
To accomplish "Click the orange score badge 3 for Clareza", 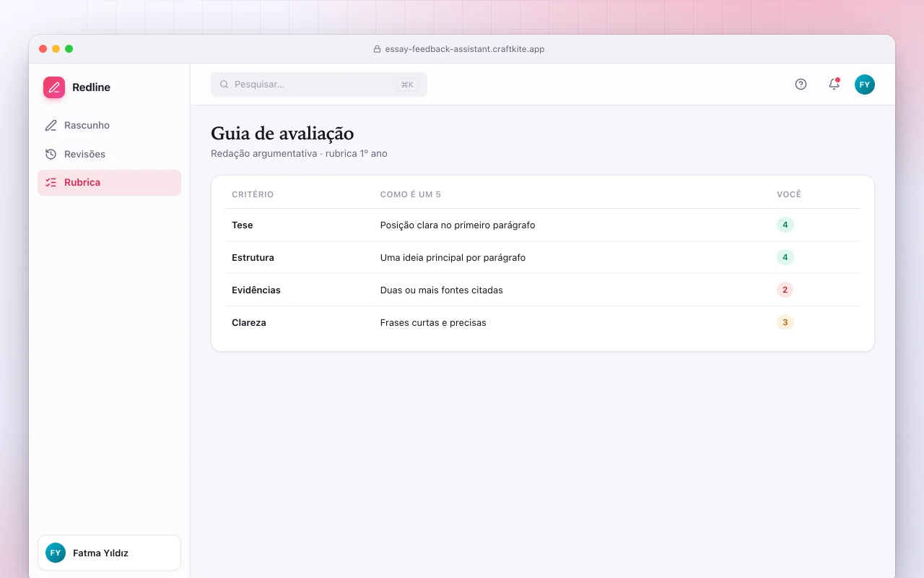I will 785,322.
